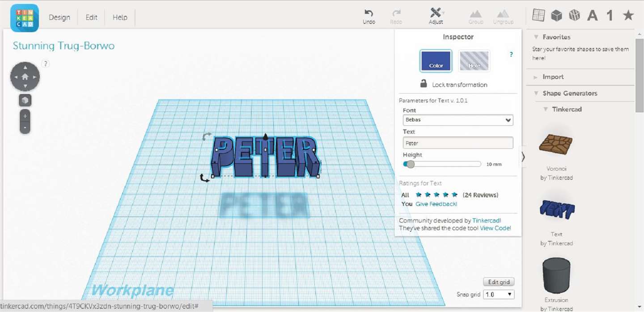The image size is (644, 312).
Task: Click the Text input field containing Peter
Action: pyautogui.click(x=458, y=143)
